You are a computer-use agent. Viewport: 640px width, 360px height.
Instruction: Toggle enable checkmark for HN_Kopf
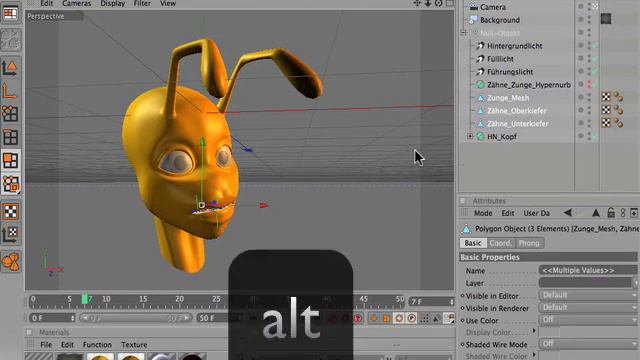tap(595, 137)
